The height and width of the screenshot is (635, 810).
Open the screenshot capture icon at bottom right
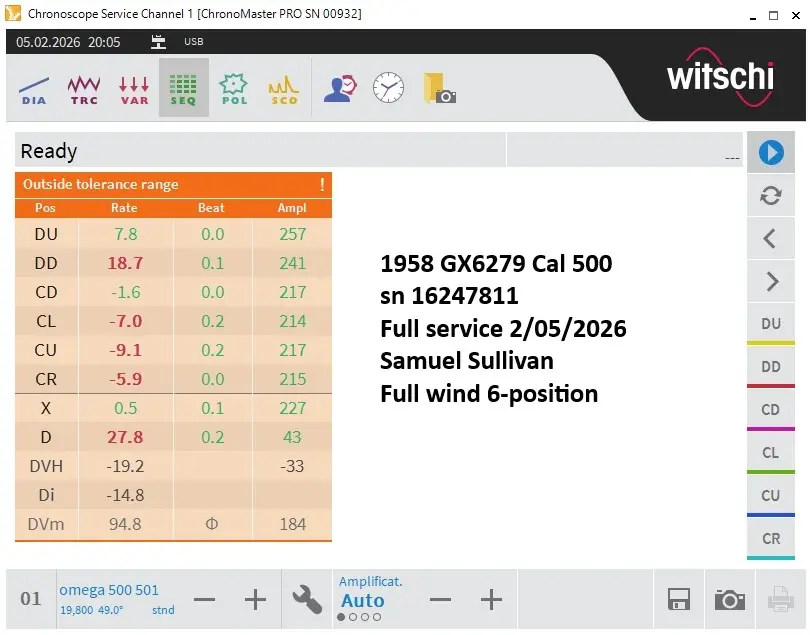click(x=730, y=597)
